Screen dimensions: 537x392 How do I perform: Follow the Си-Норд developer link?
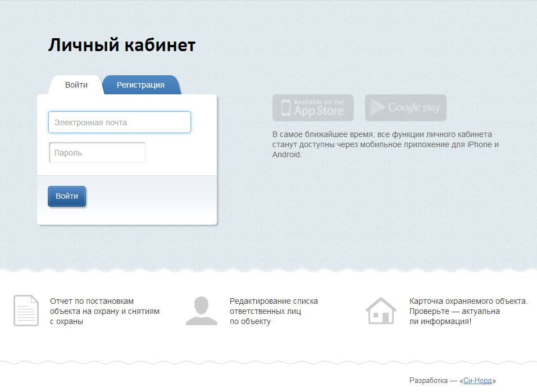tap(477, 381)
